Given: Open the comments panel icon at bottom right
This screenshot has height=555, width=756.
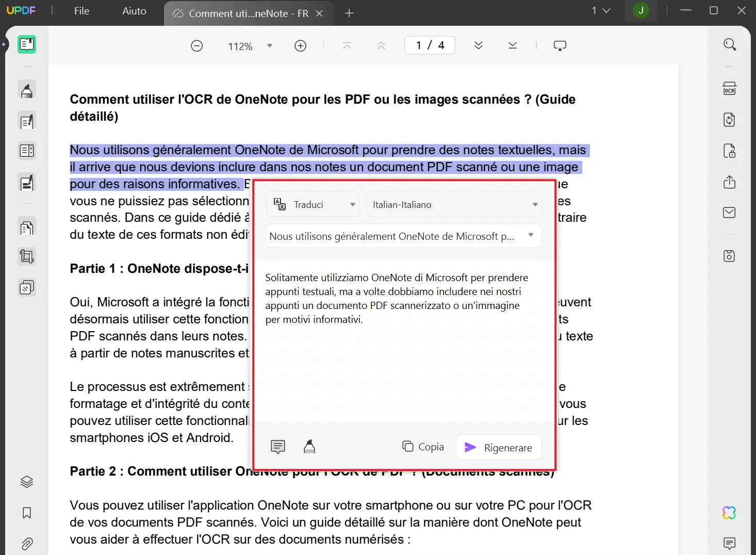Looking at the screenshot, I should click(729, 544).
